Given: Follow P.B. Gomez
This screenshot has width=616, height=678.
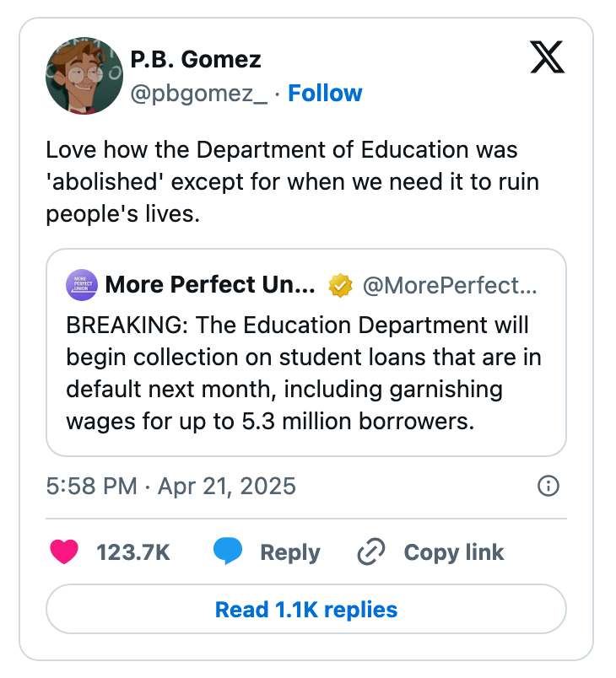Looking at the screenshot, I should (x=326, y=94).
